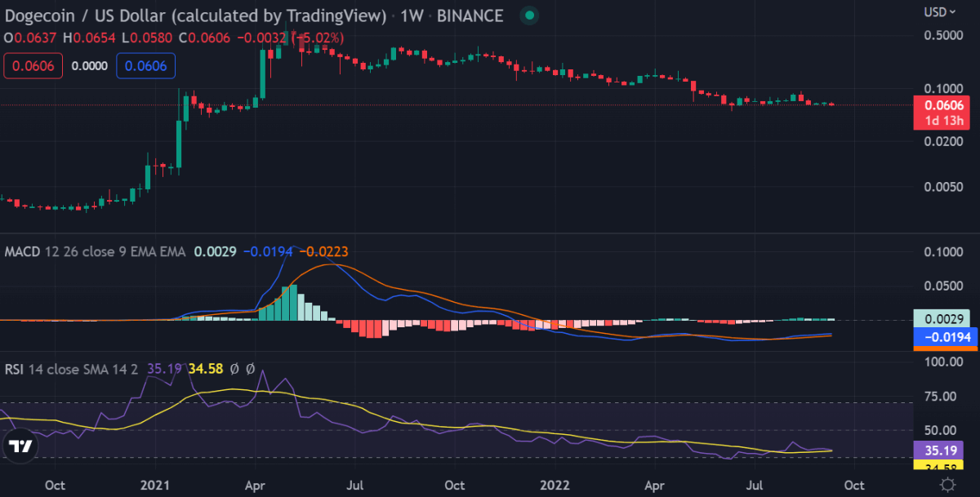
Task: Open chart settings gear icon
Action: tap(947, 485)
